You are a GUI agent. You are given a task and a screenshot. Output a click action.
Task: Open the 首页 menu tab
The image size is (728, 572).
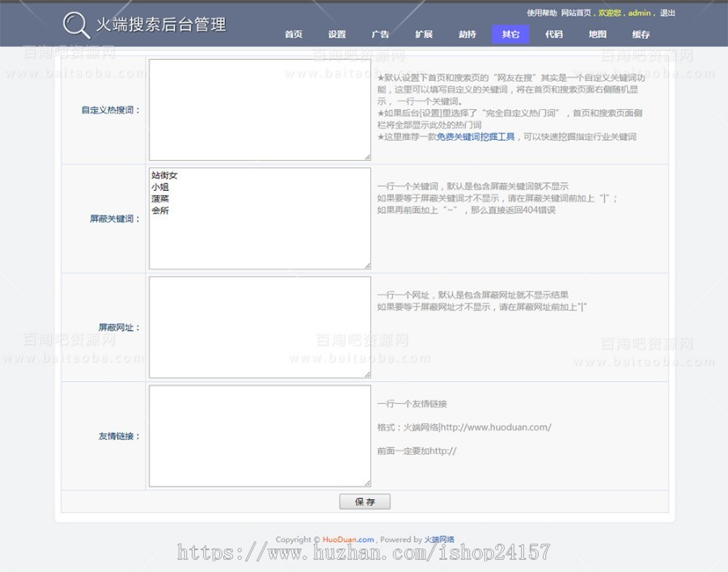(x=294, y=34)
